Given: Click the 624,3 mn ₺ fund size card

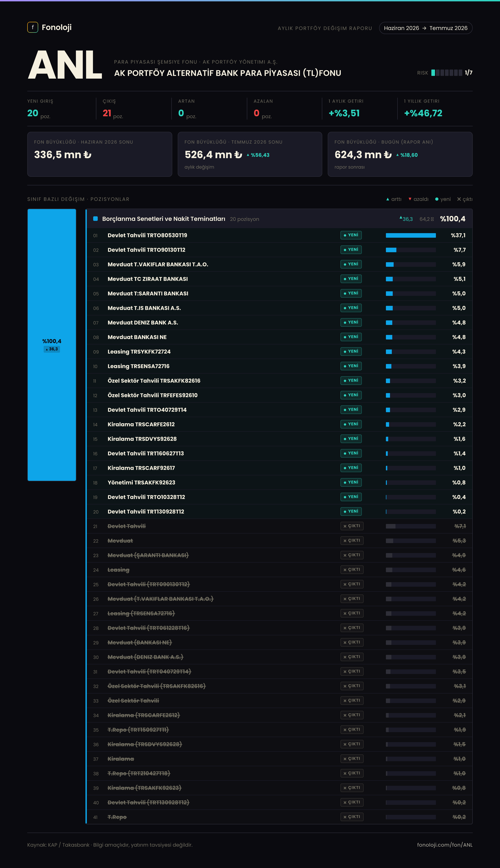Looking at the screenshot, I should pos(400,155).
